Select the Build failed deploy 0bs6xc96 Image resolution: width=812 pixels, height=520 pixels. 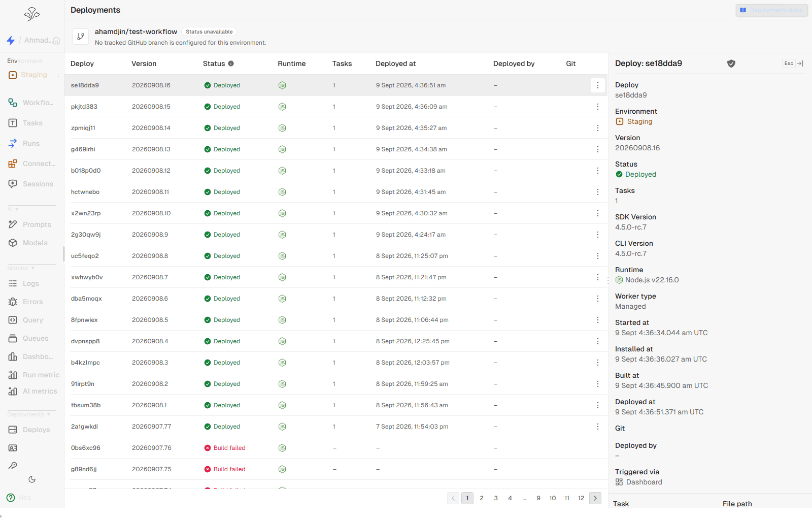pos(336,448)
